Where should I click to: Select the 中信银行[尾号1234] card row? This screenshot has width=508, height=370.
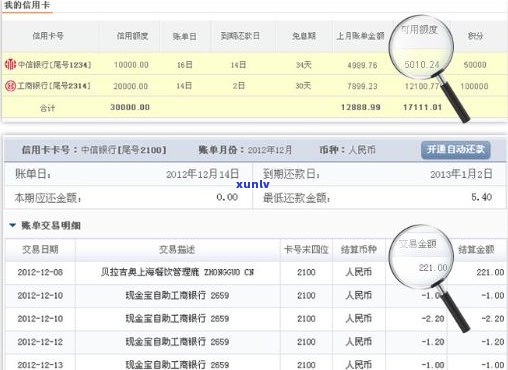pos(255,64)
